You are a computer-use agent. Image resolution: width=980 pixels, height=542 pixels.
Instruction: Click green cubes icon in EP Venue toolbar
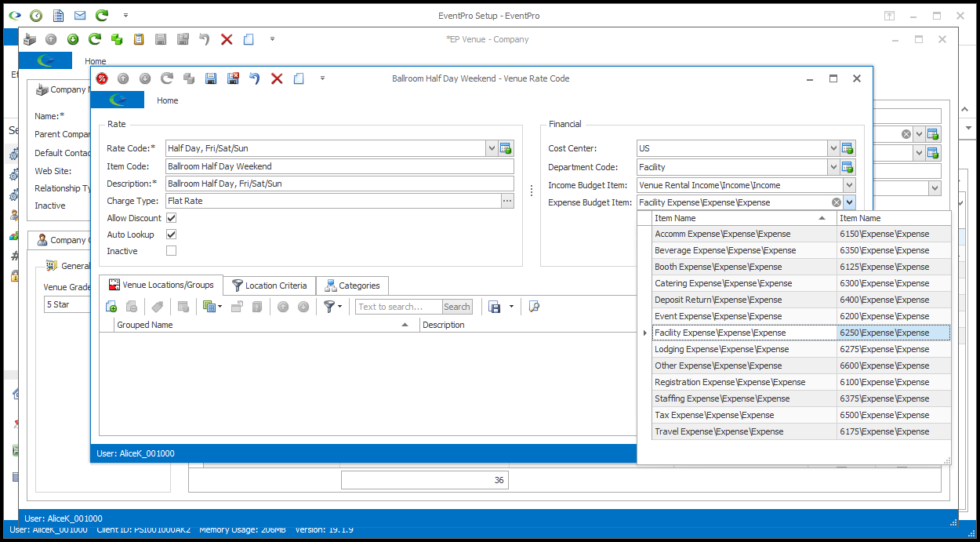pos(117,39)
